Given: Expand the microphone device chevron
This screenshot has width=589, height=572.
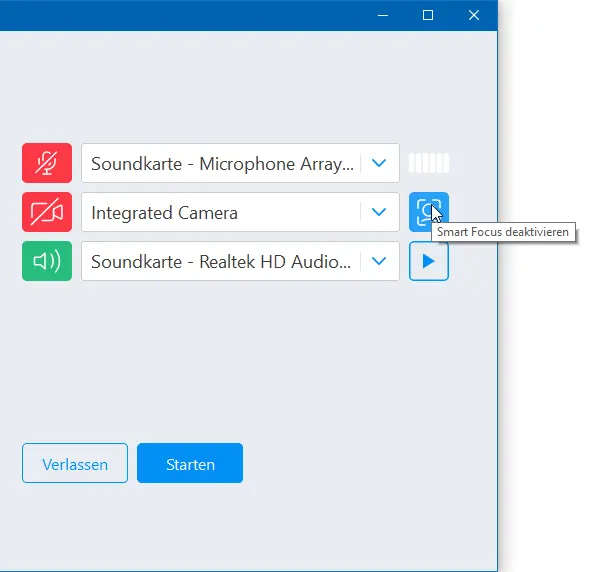Looking at the screenshot, I should pos(379,163).
